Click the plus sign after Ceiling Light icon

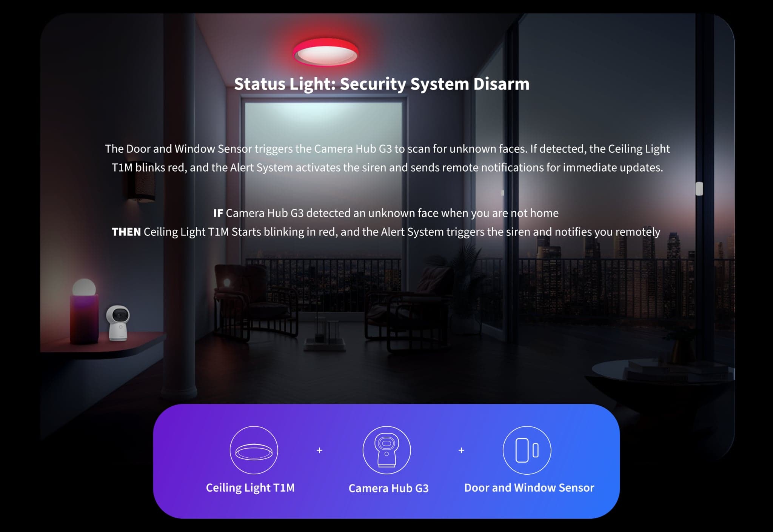coord(319,450)
